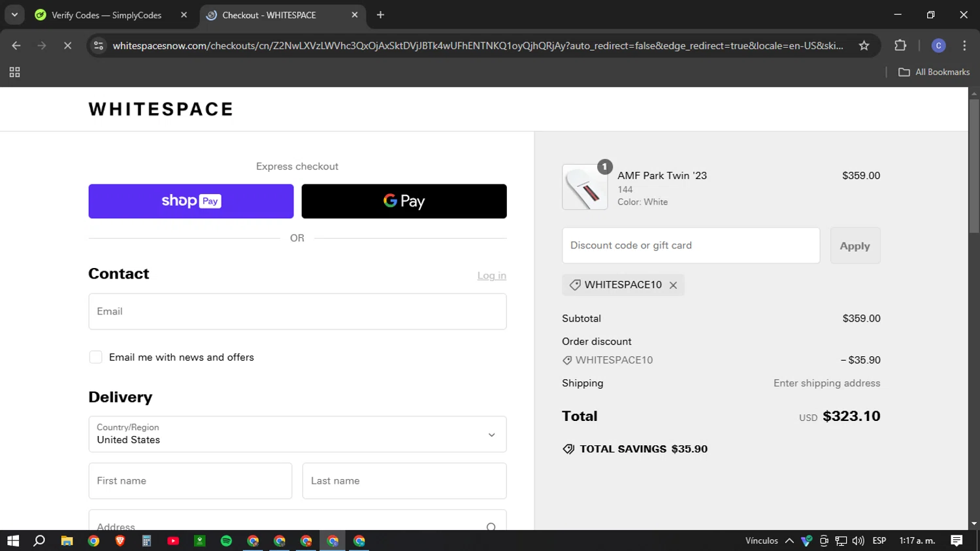Click the Log in link

point(491,276)
